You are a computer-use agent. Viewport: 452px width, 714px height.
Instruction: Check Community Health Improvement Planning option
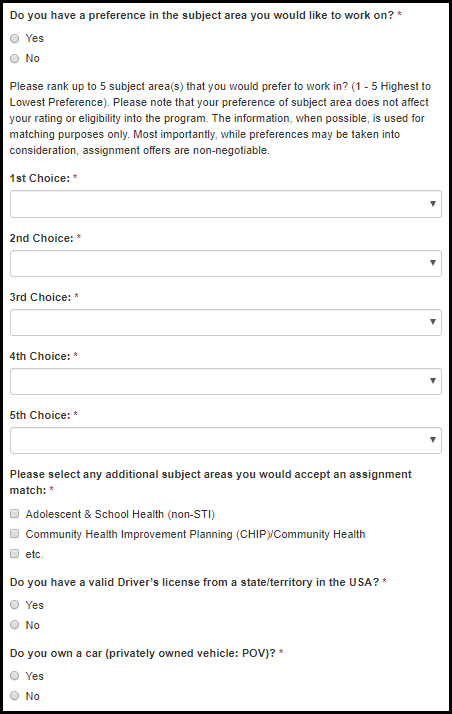tap(15, 534)
